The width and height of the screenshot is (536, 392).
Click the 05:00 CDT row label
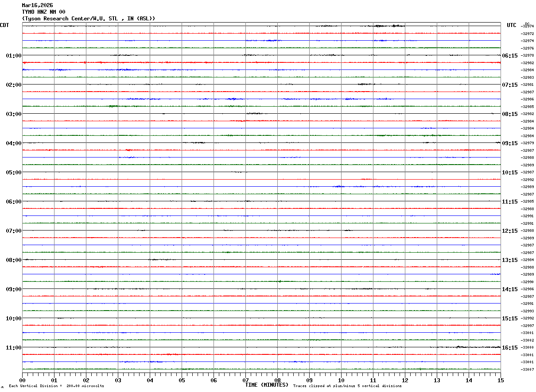pyautogui.click(x=14, y=173)
